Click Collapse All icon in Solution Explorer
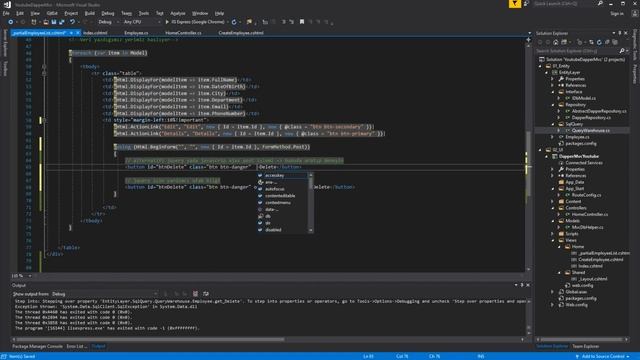This screenshot has height=360, width=640. point(607,42)
